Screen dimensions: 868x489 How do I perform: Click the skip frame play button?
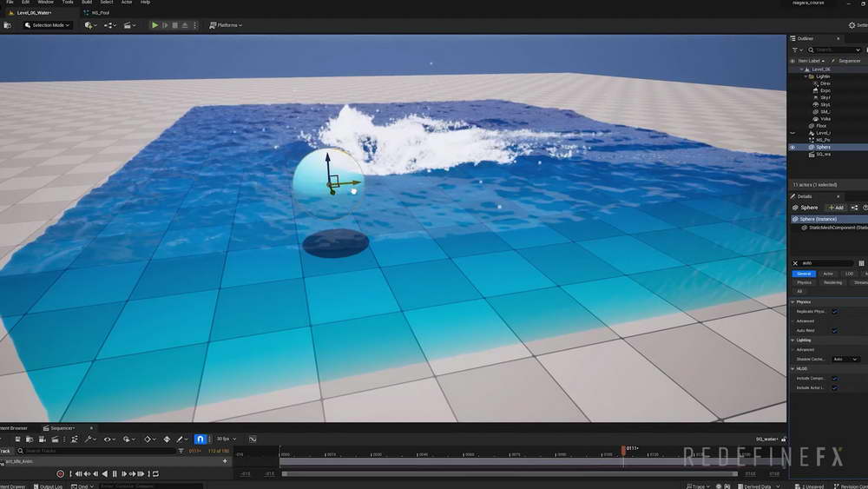point(165,25)
